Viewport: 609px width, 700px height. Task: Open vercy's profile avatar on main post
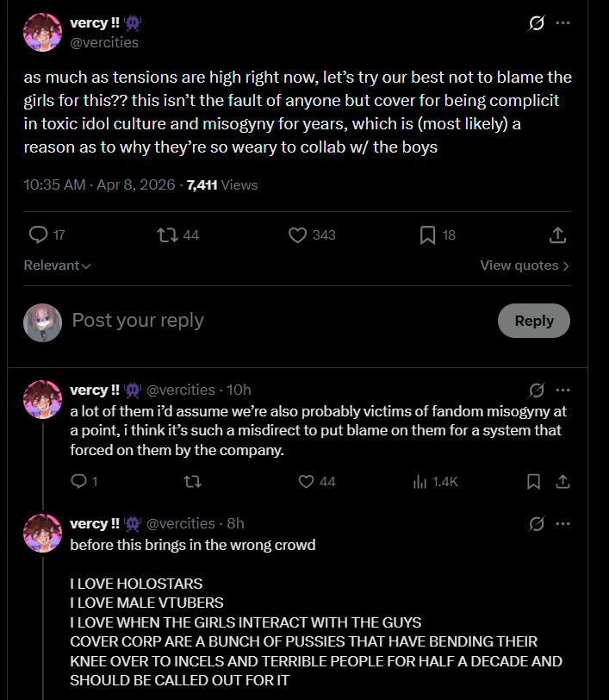(x=42, y=32)
